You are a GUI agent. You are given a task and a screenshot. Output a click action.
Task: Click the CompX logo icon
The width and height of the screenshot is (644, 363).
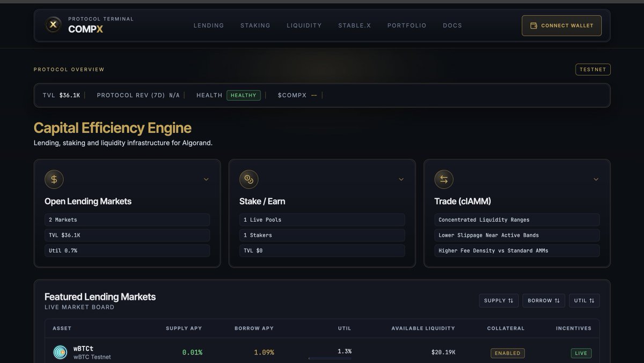(53, 25)
